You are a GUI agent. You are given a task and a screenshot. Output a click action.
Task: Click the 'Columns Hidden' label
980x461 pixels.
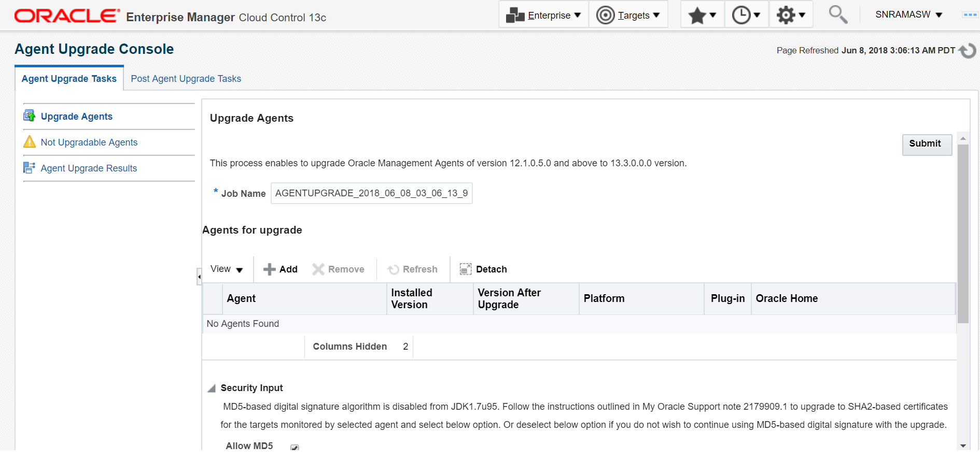(x=350, y=347)
